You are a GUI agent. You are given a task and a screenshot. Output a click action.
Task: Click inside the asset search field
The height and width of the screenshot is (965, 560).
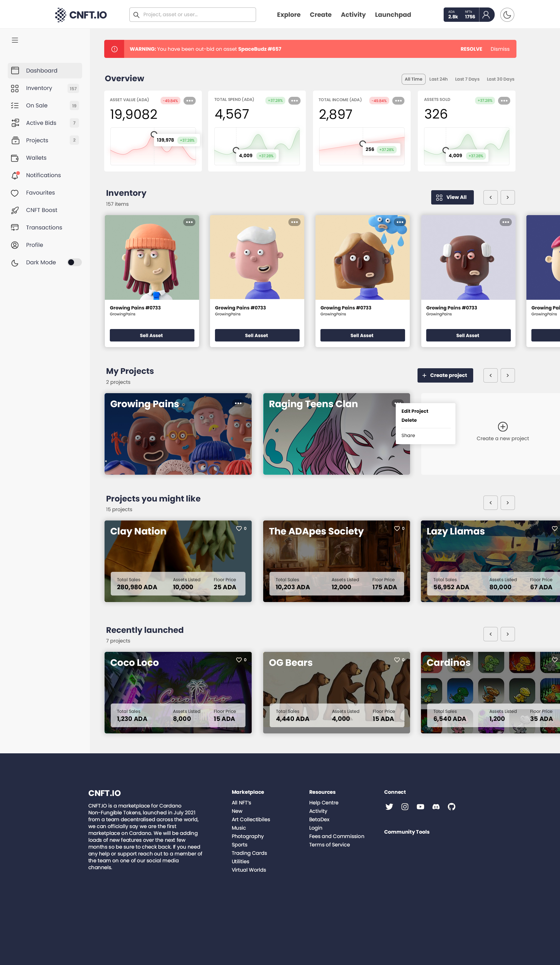click(191, 15)
